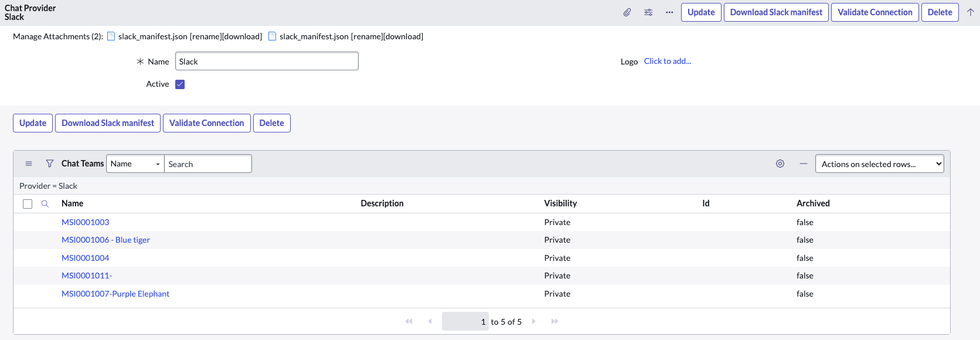Click the first slack_manifest.json file icon
This screenshot has height=340, width=980.
111,36
